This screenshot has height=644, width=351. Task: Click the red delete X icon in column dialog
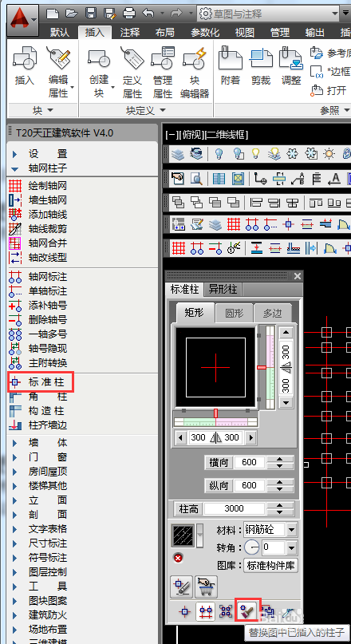pyautogui.click(x=178, y=558)
